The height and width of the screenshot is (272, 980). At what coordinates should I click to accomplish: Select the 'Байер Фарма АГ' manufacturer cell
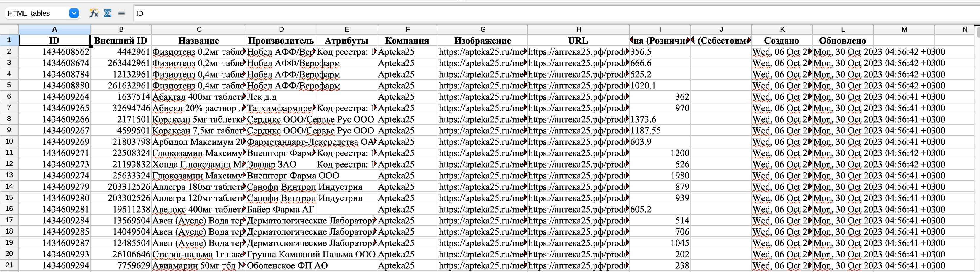click(281, 210)
